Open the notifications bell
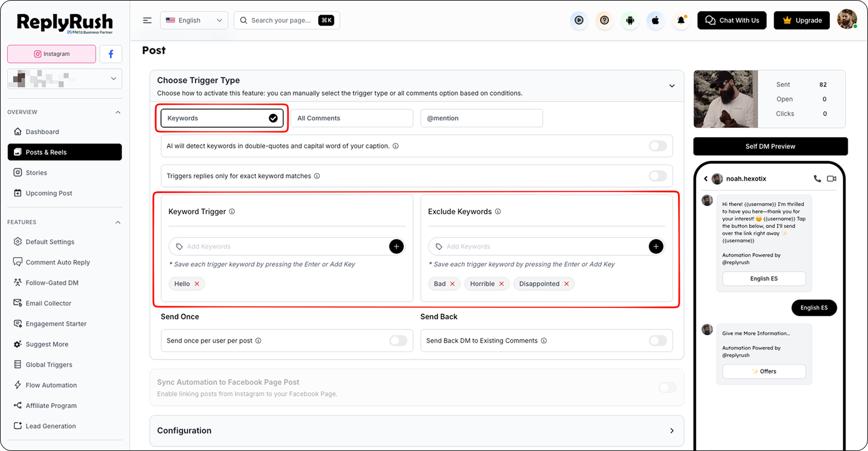 tap(681, 20)
